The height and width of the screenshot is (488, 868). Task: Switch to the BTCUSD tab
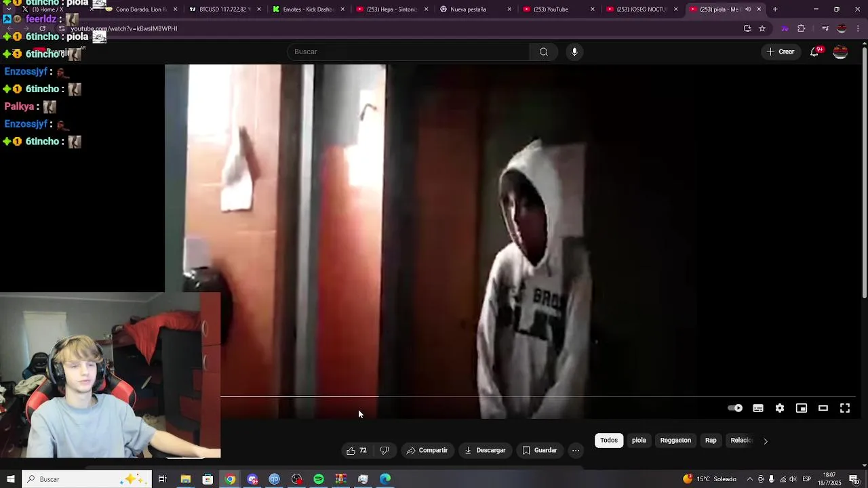[223, 9]
